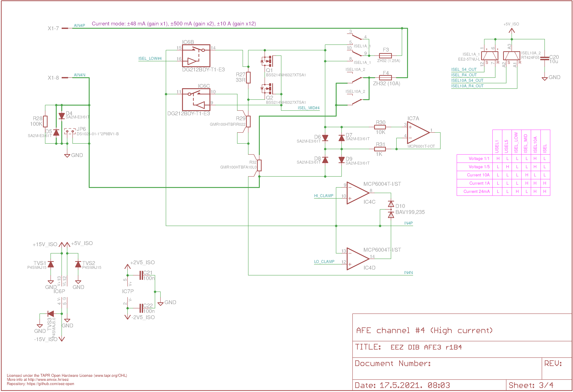This screenshot has height=392, width=573.
Task: Click the IC4D op-amp triangle
Action: click(x=358, y=259)
